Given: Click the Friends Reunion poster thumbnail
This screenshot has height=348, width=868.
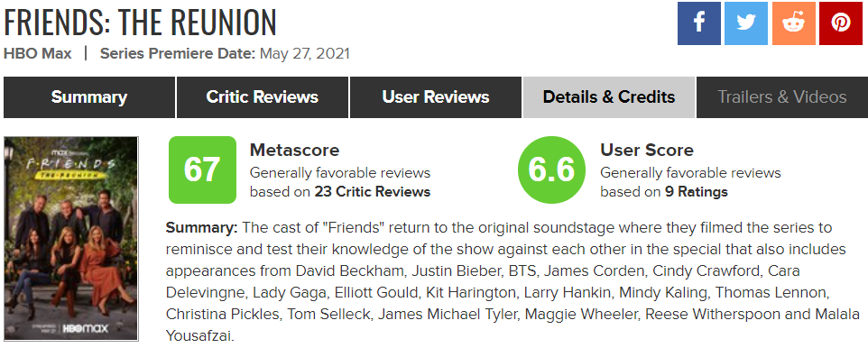Looking at the screenshot, I should 71,239.
